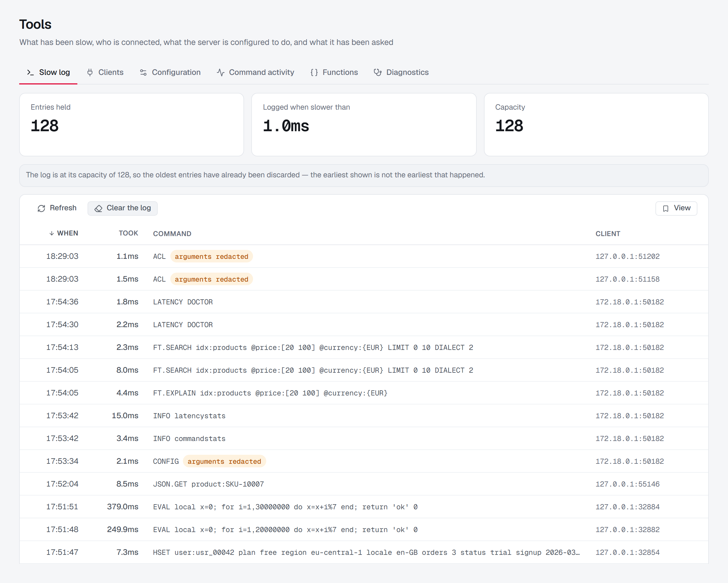Go to the Command activity tab

point(255,72)
